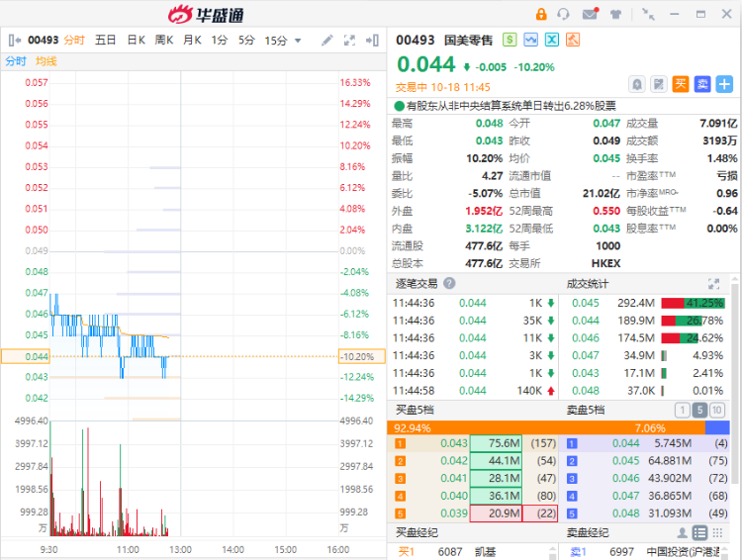Select the pencil drawing tool icon
This screenshot has width=742, height=560.
tap(327, 41)
